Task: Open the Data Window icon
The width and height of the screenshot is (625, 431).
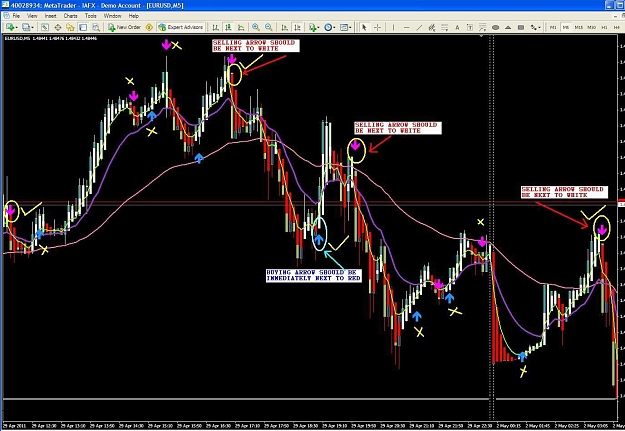Action: tap(57, 27)
